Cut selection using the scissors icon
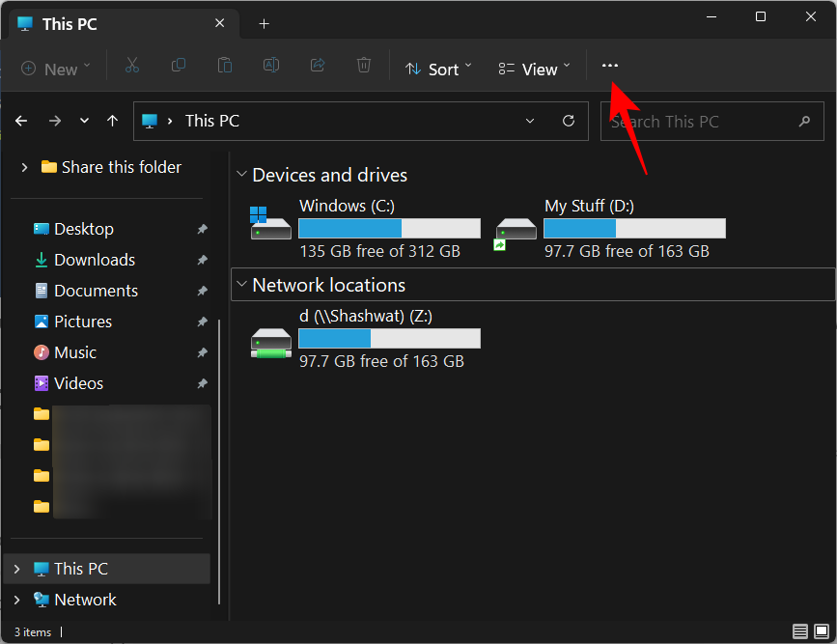 coord(132,66)
